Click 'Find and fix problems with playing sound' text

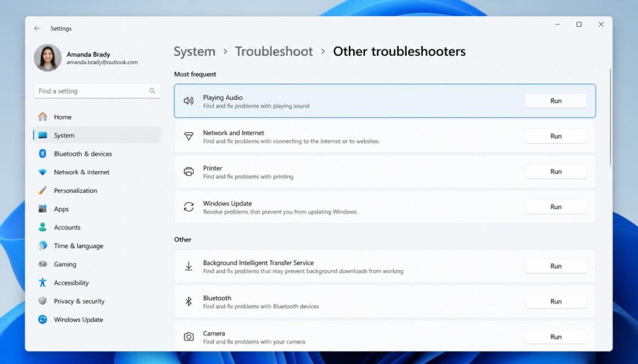pyautogui.click(x=256, y=106)
